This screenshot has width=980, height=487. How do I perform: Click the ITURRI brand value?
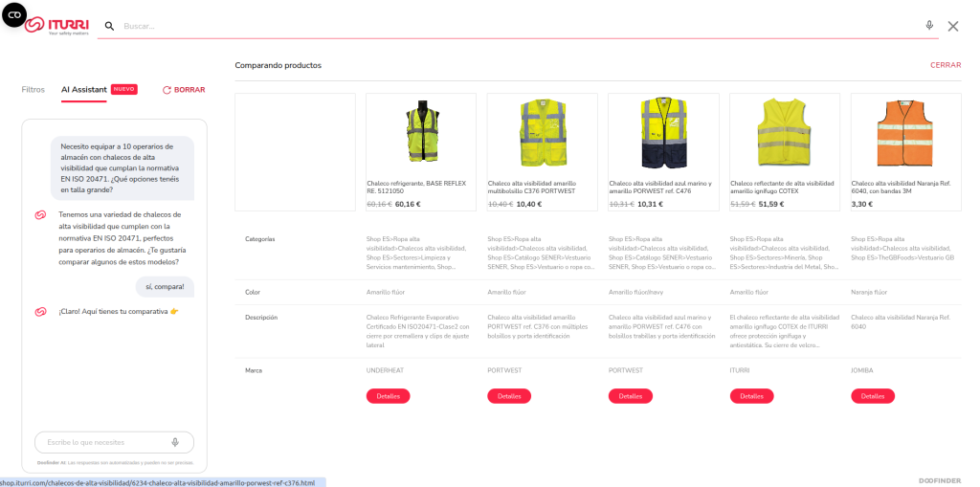(740, 370)
